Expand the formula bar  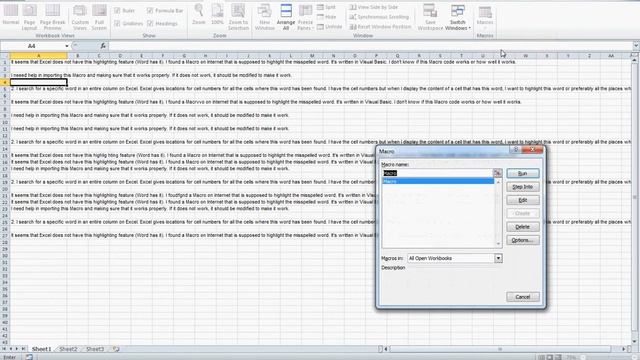pos(636,46)
